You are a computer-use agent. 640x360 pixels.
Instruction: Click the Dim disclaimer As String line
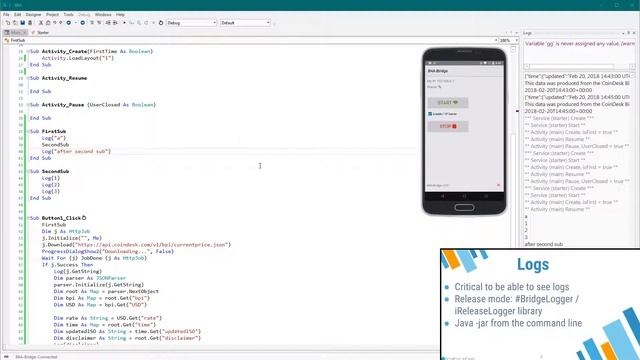[x=127, y=338]
